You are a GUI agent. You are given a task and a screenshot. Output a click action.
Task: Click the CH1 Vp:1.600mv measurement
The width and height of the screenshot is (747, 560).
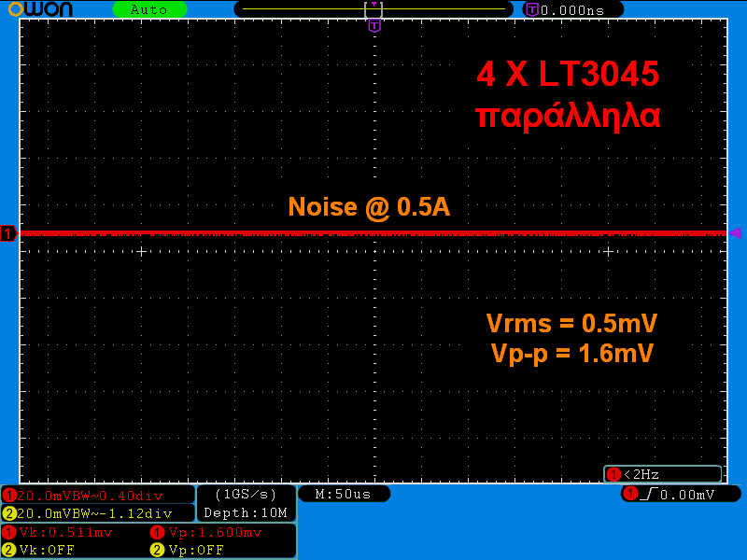tap(214, 532)
